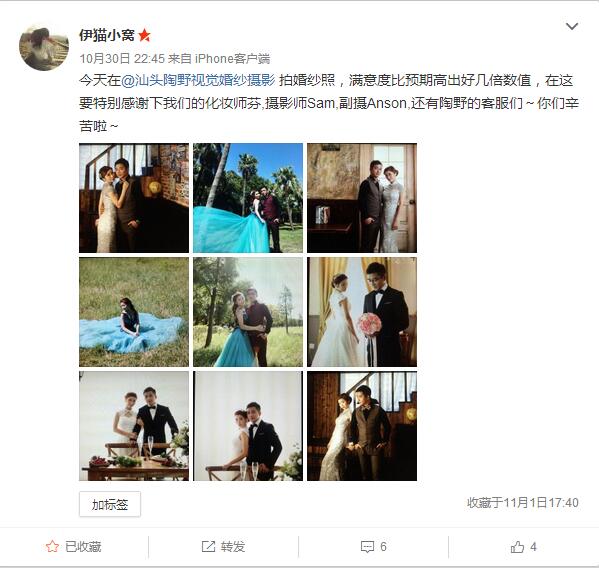Image resolution: width=599 pixels, height=568 pixels.
Task: Click the 加标签 button
Action: 110,505
